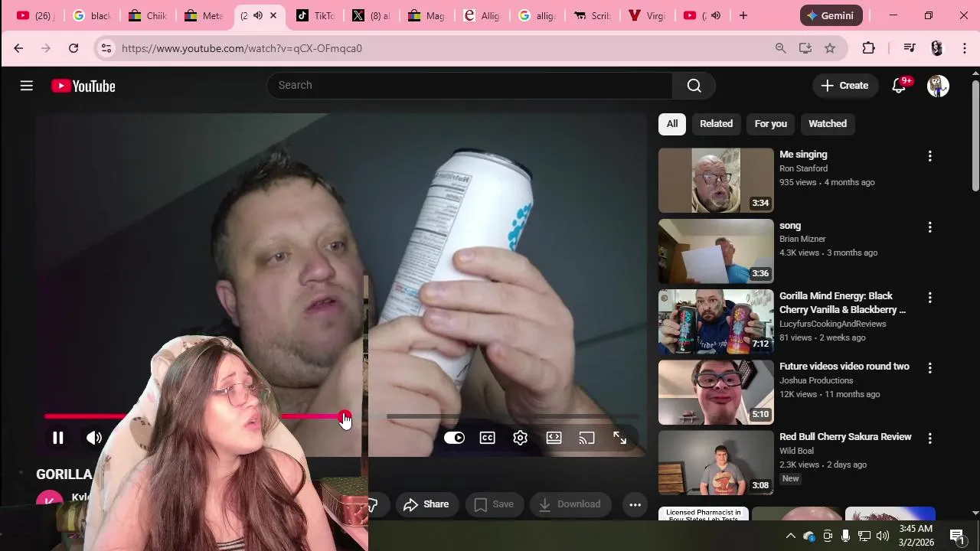Pause the playing video

(57, 438)
